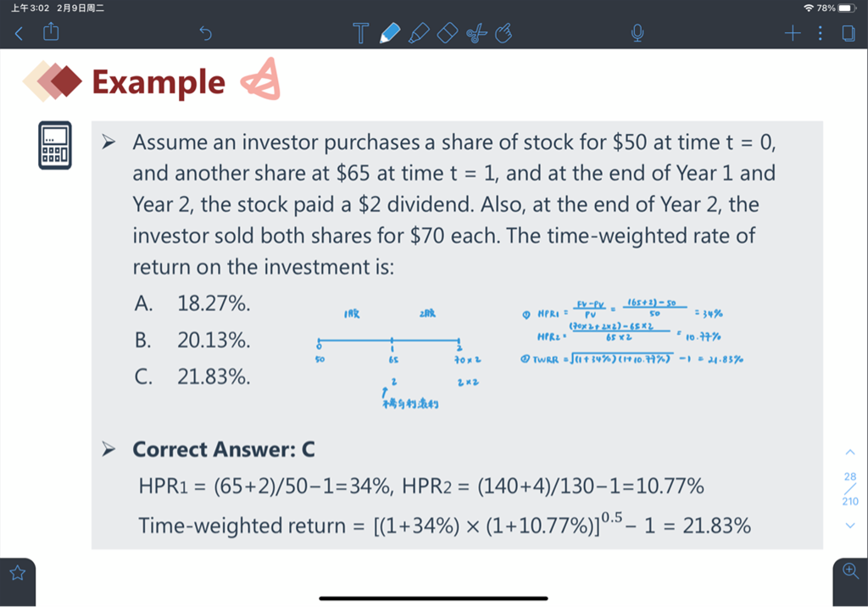Start audio recording with microphone
This screenshot has width=868, height=607.
coord(637,33)
